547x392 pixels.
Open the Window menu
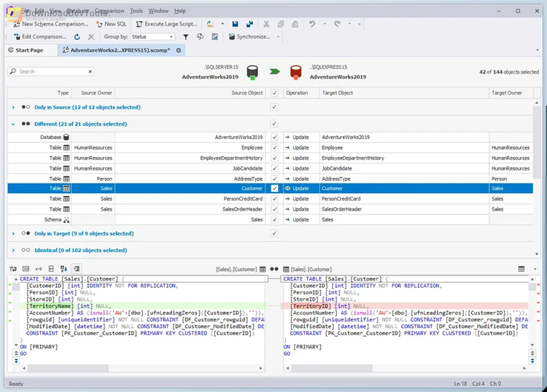point(158,11)
